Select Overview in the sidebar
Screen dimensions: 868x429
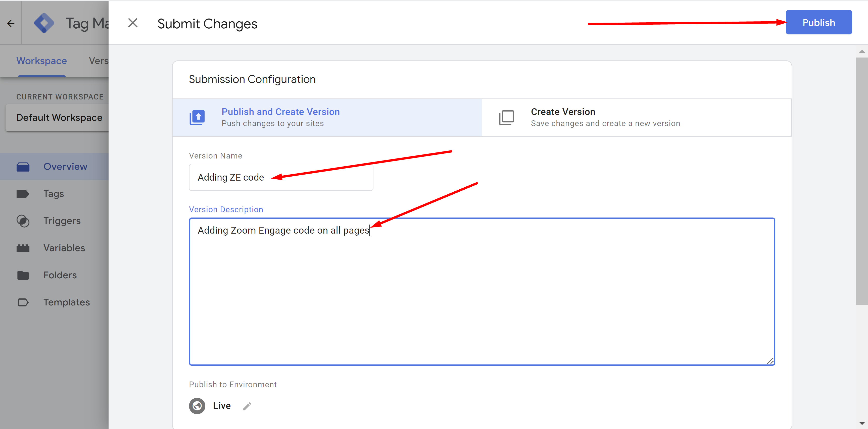(54, 167)
